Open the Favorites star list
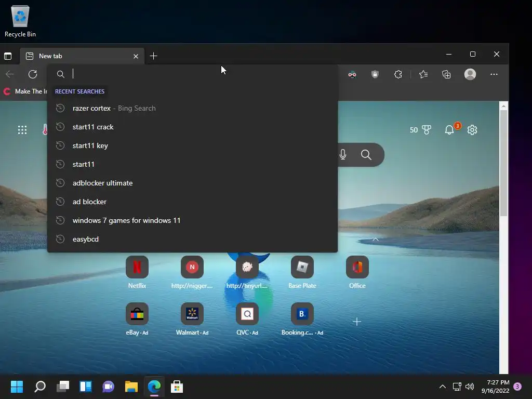The height and width of the screenshot is (399, 532). [423, 74]
